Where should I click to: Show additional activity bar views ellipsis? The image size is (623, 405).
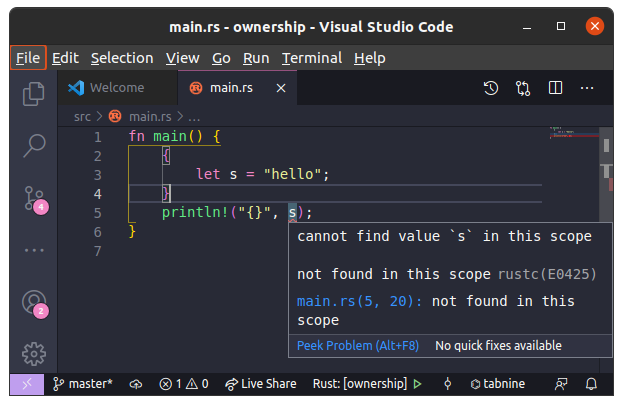[x=34, y=250]
